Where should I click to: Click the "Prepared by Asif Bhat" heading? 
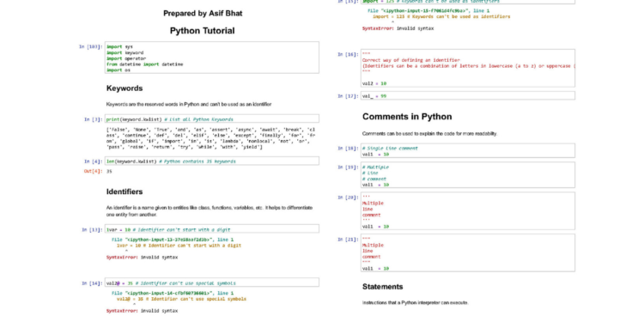(x=203, y=14)
